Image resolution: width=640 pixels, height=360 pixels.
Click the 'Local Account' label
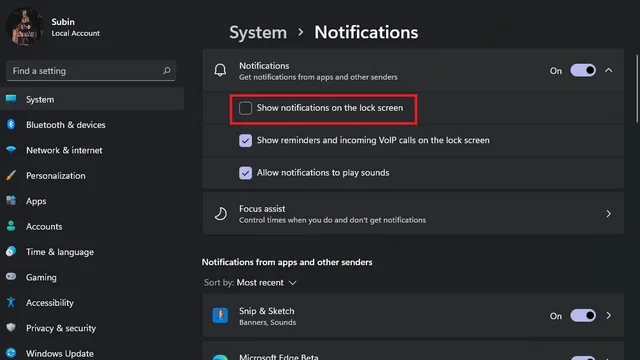[x=76, y=33]
